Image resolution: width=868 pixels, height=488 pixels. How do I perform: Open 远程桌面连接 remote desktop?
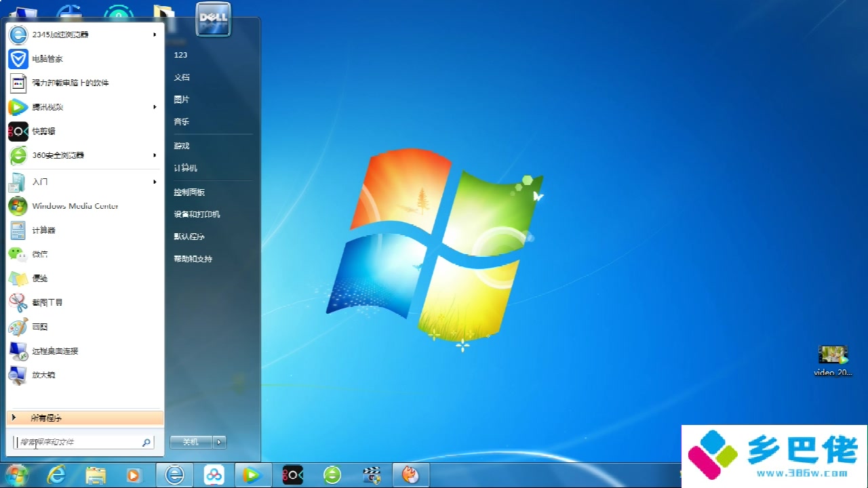point(85,351)
